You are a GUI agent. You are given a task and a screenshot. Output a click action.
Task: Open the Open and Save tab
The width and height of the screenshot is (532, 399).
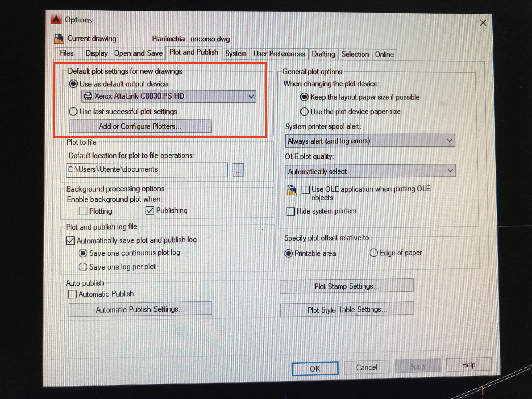pos(138,53)
